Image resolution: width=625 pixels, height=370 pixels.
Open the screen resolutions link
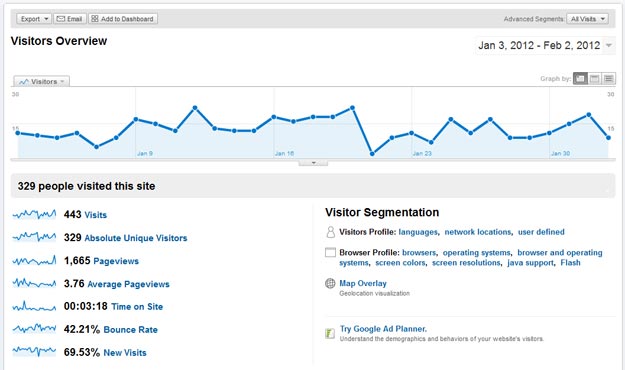pos(466,263)
